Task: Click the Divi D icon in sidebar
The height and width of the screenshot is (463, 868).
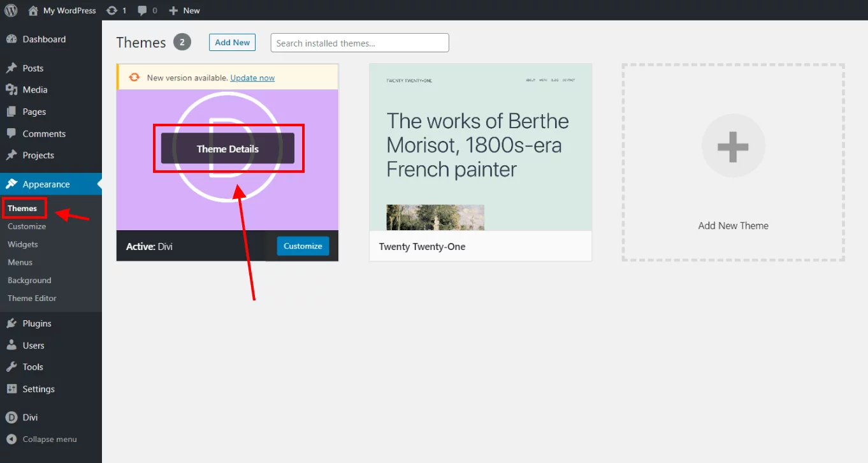Action: pyautogui.click(x=11, y=417)
